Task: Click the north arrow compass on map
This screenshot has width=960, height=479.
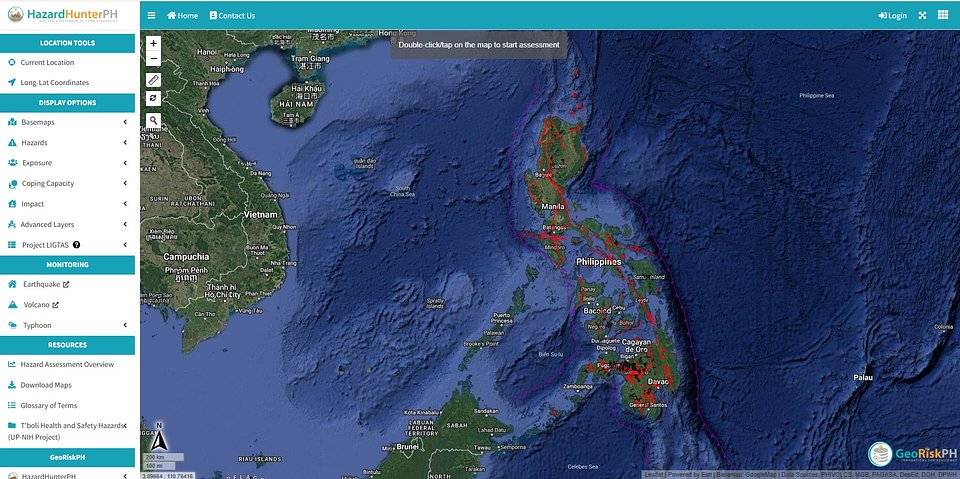Action: [x=159, y=437]
